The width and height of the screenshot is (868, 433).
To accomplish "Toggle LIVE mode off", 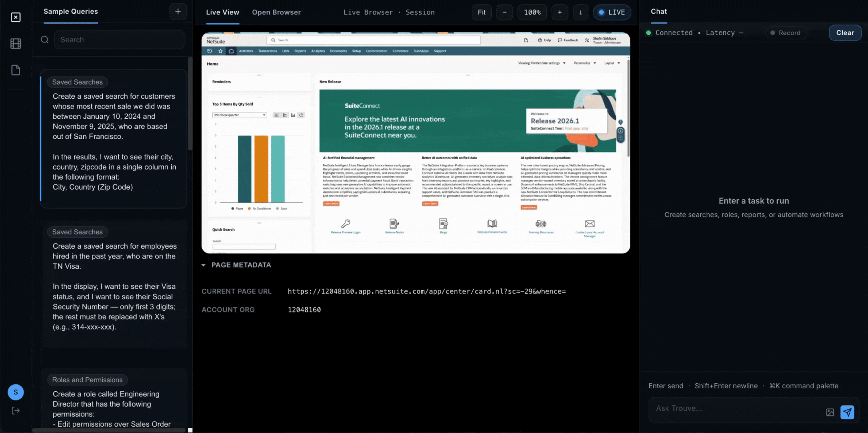I will [612, 12].
